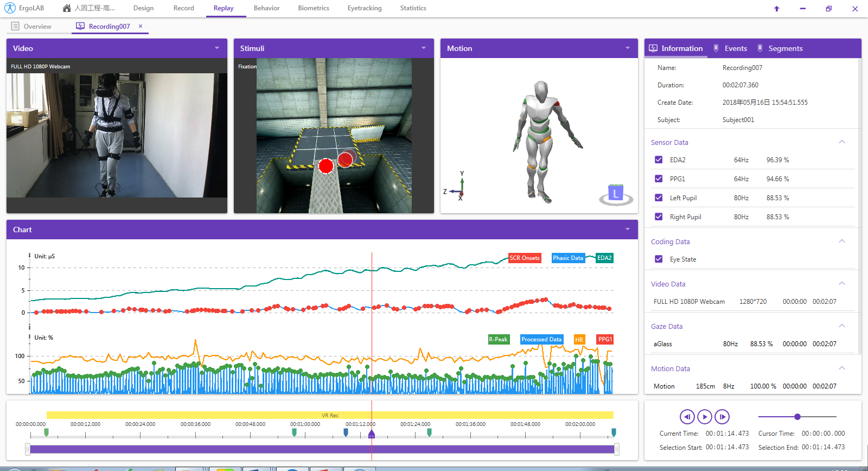Adjust the playback speed slider handle
The height and width of the screenshot is (471, 868).
(797, 417)
